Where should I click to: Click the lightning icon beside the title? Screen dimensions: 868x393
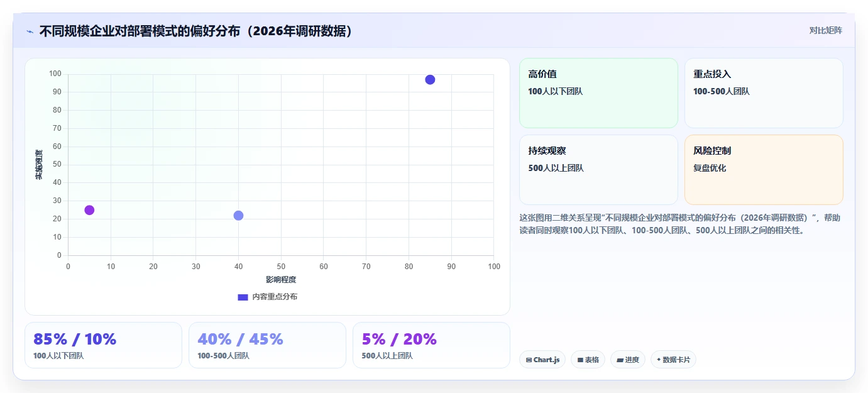point(30,31)
